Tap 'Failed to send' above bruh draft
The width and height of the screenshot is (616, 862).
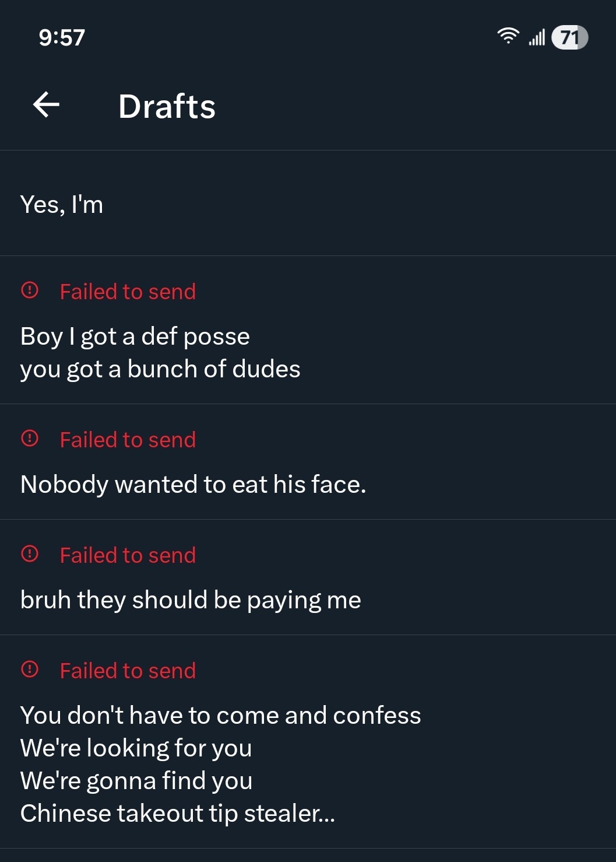pos(128,555)
